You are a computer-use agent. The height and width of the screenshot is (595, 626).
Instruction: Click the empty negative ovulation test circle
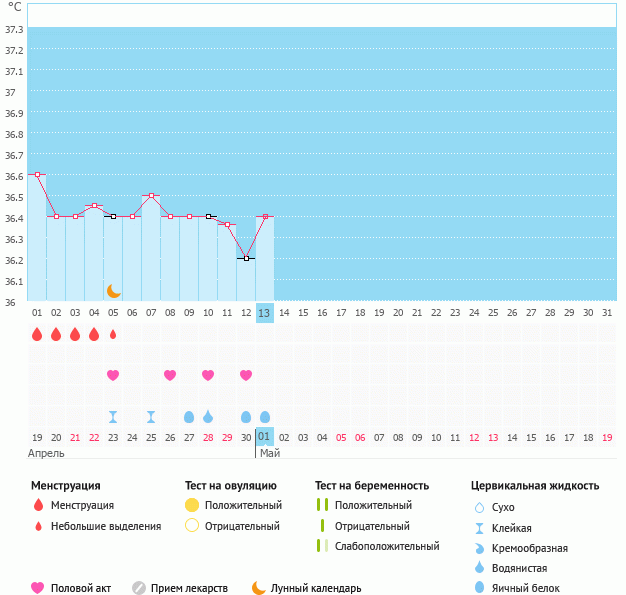pos(192,526)
